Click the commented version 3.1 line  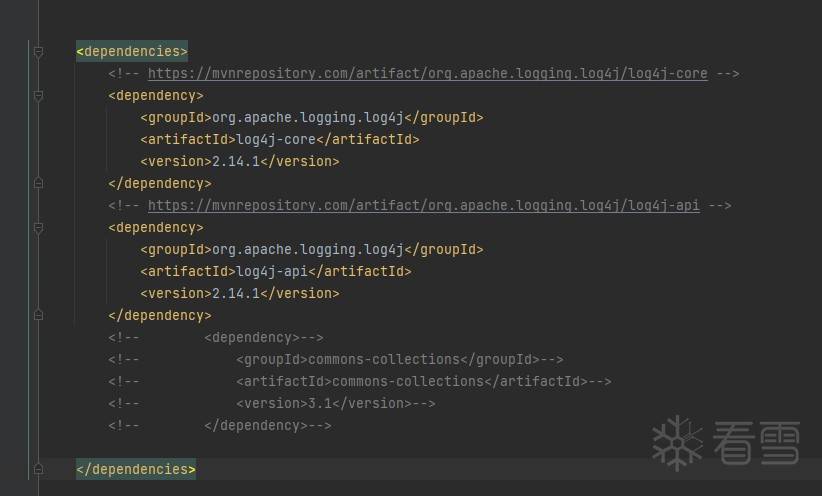click(335, 404)
